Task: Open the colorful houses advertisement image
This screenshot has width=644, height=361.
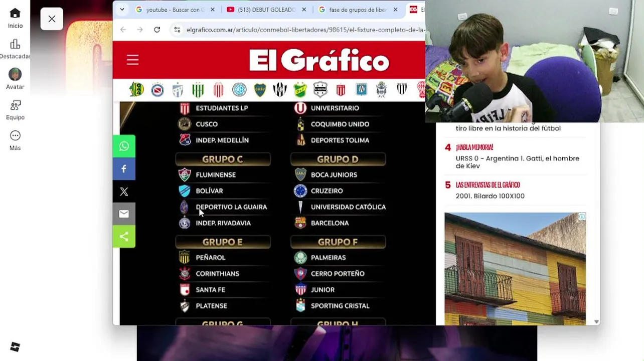Action: point(515,269)
